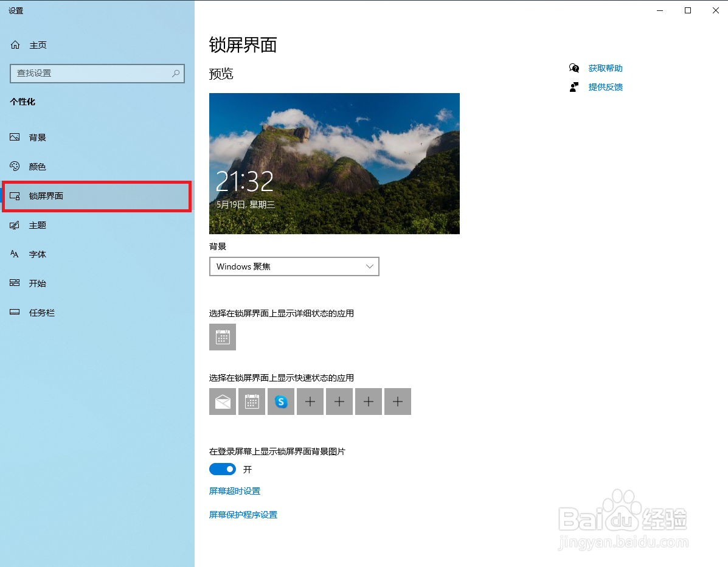Click the magnifier icon in search box
This screenshot has width=728, height=567.
[176, 74]
